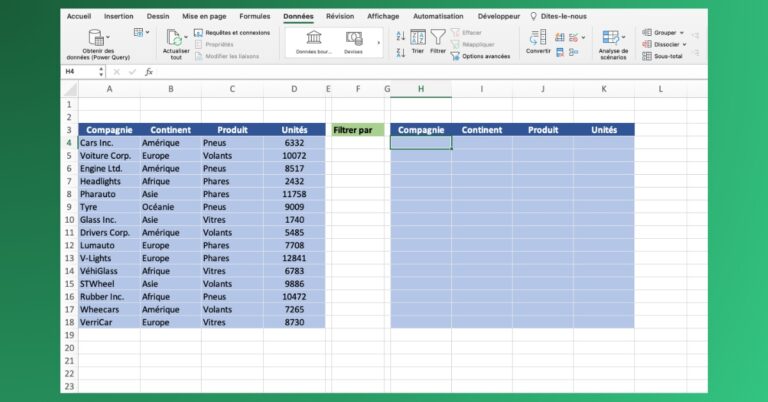Open the Mise en page tab
The height and width of the screenshot is (402, 768).
pyautogui.click(x=204, y=16)
